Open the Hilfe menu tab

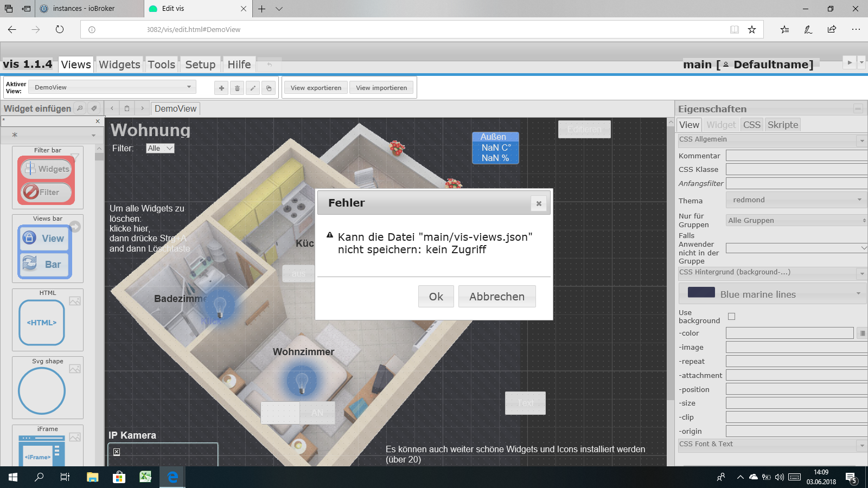[239, 65]
